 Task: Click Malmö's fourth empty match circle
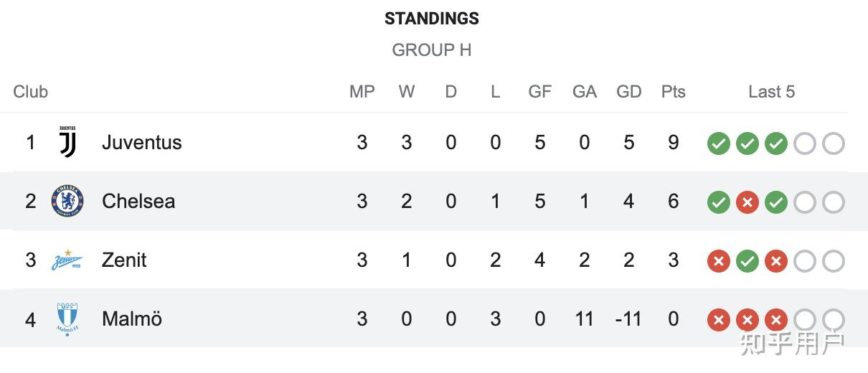804,320
